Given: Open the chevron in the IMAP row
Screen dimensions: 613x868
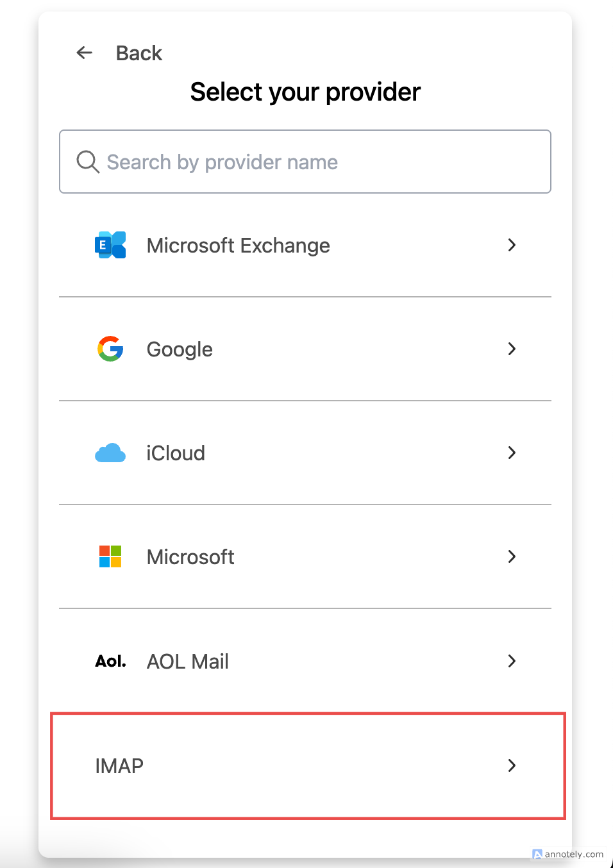Looking at the screenshot, I should click(512, 765).
